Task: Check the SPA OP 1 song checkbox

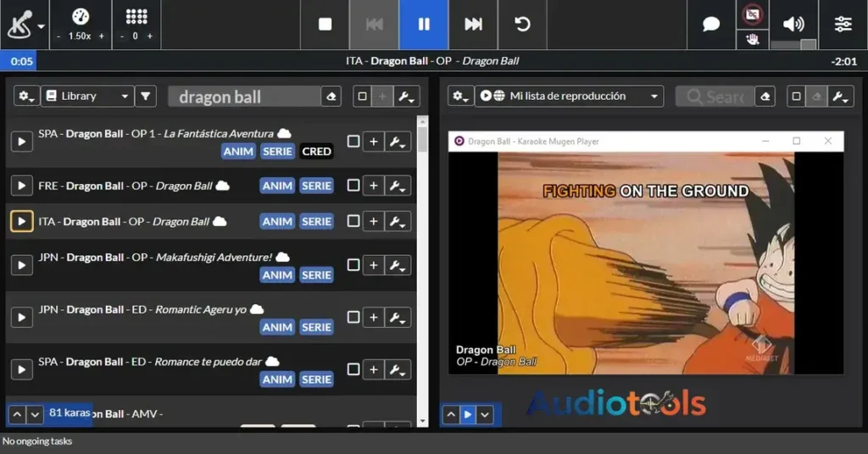Action: pos(353,141)
